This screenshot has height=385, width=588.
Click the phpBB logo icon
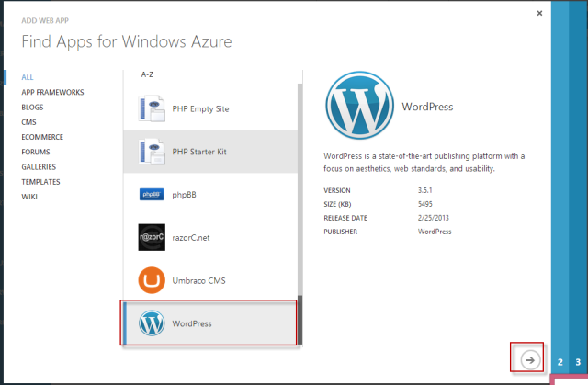point(152,194)
